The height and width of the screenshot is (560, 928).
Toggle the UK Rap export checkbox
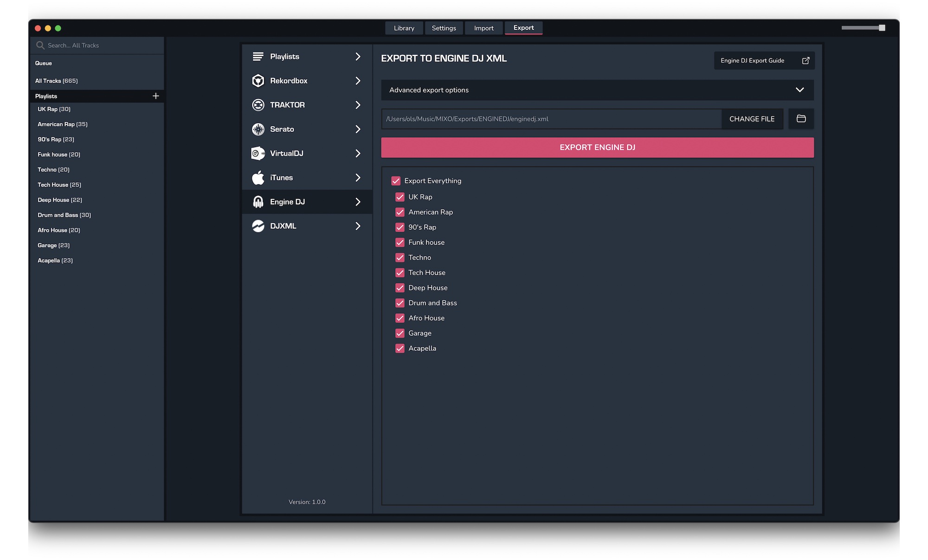click(400, 197)
